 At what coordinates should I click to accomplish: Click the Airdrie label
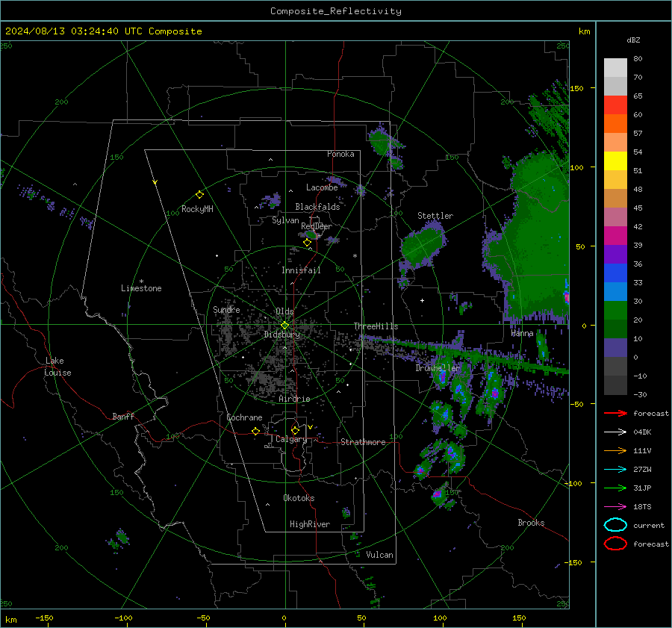pyautogui.click(x=294, y=399)
